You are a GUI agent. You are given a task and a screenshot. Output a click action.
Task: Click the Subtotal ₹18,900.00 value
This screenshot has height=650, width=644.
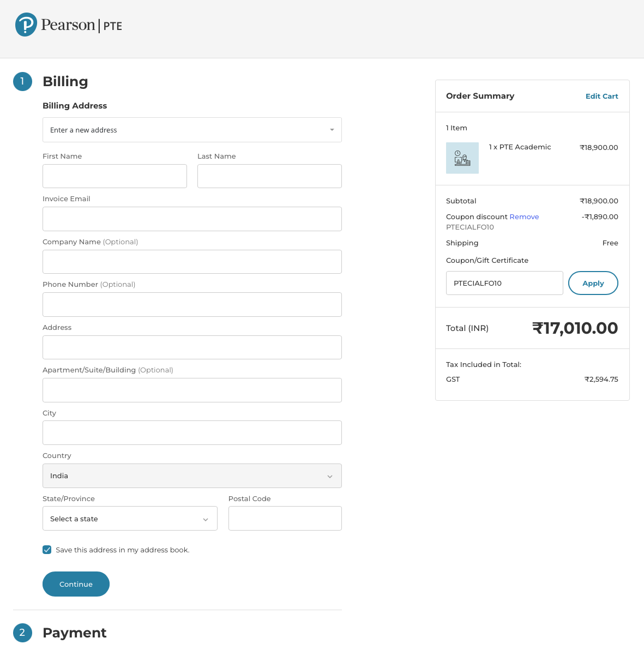(x=599, y=201)
